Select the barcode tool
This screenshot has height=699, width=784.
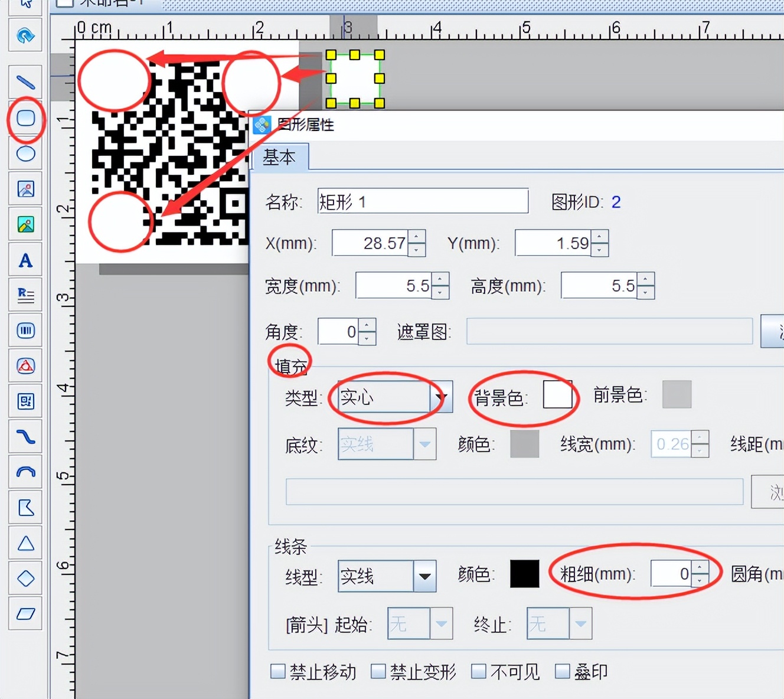tap(25, 331)
